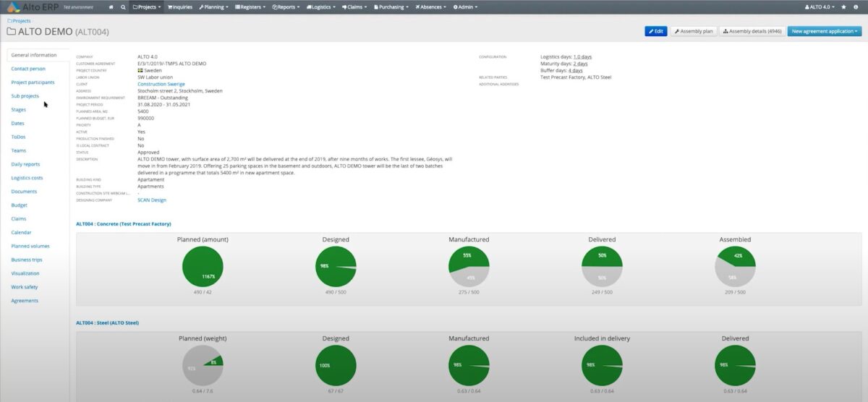This screenshot has width=868, height=402.
Task: Click the concrete Delivered 50% pie chart
Action: pyautogui.click(x=602, y=266)
